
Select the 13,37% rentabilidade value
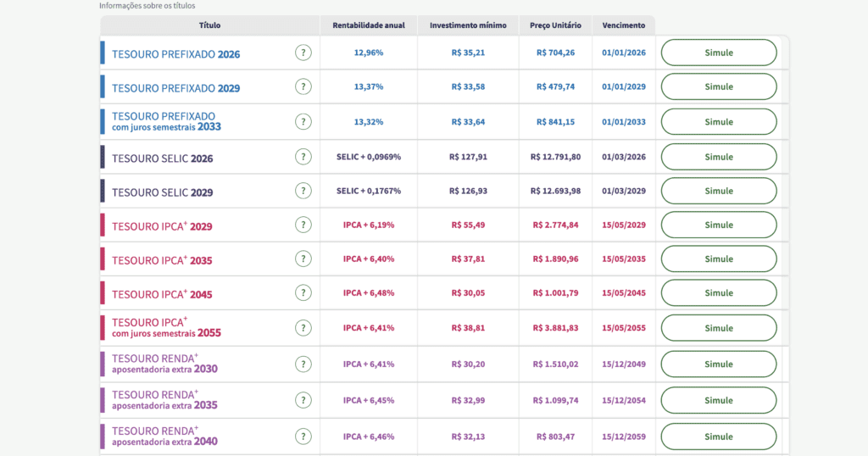pos(369,87)
